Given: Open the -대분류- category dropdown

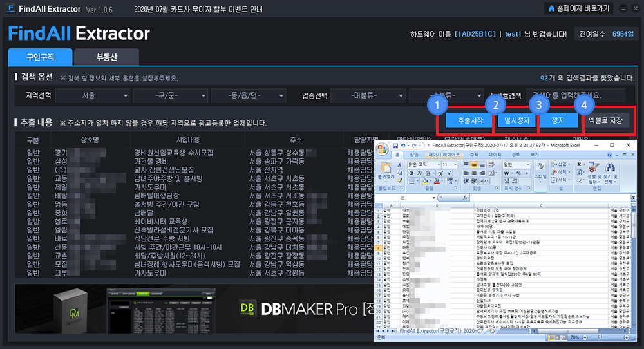Looking at the screenshot, I should (368, 95).
